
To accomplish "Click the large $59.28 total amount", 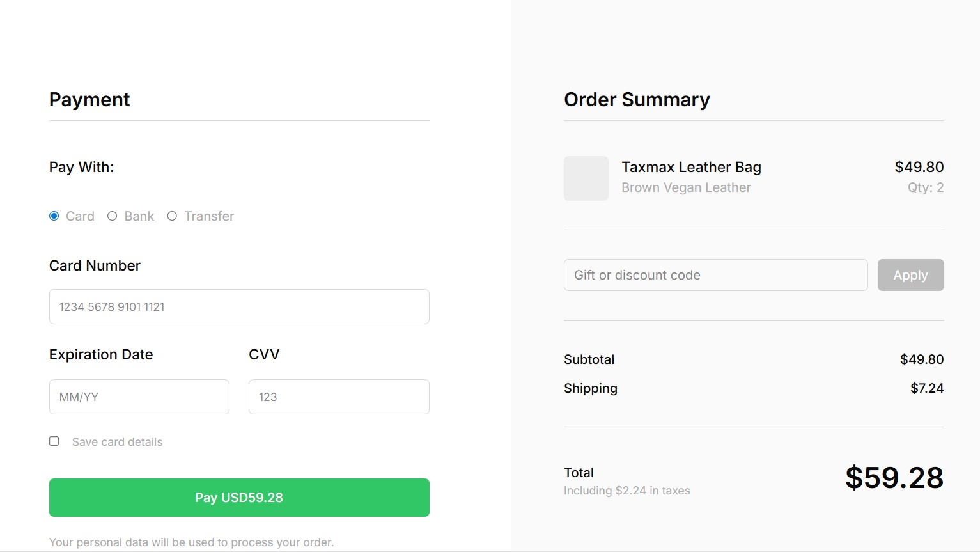I will click(894, 478).
